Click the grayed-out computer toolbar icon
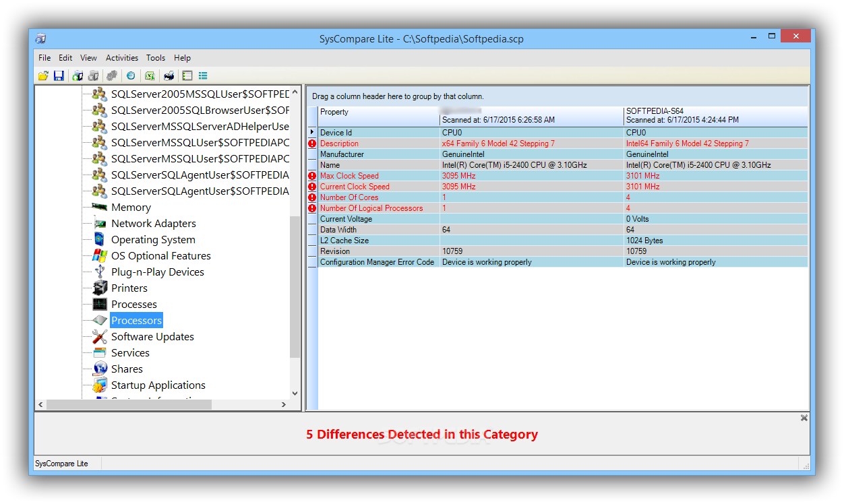This screenshot has width=844, height=504. click(94, 76)
